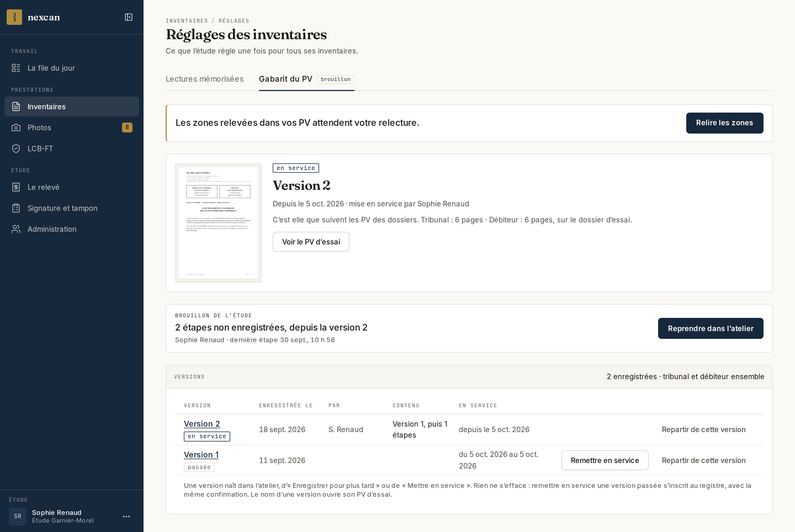Click the 11 sept. 2026 date cell
The width and height of the screenshot is (795, 532).
pyautogui.click(x=282, y=461)
